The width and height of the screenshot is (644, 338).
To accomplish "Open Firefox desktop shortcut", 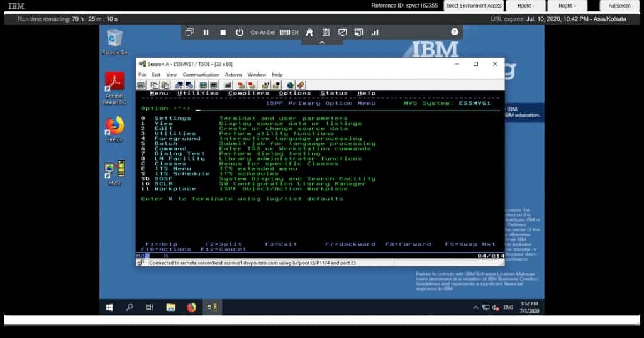I will pyautogui.click(x=114, y=129).
